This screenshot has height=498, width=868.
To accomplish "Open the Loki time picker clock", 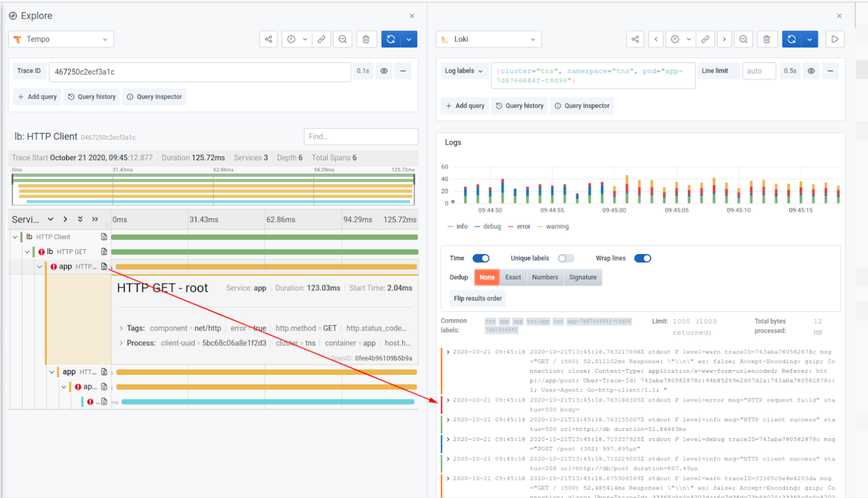I will coord(675,39).
